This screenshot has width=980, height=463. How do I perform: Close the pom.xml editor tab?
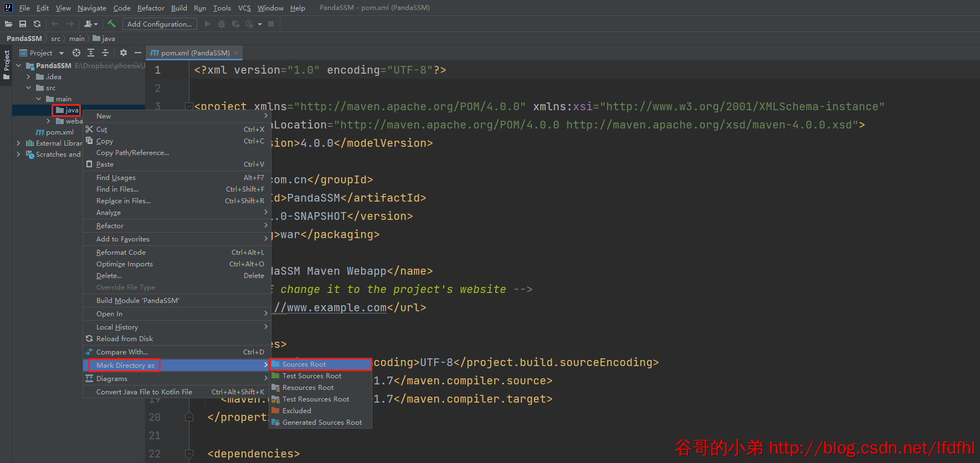point(236,53)
